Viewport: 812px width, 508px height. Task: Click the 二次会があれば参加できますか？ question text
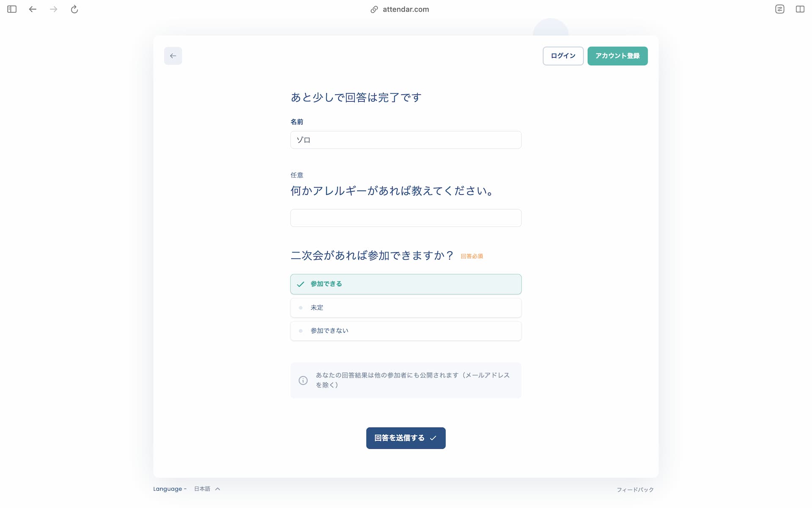(x=372, y=256)
